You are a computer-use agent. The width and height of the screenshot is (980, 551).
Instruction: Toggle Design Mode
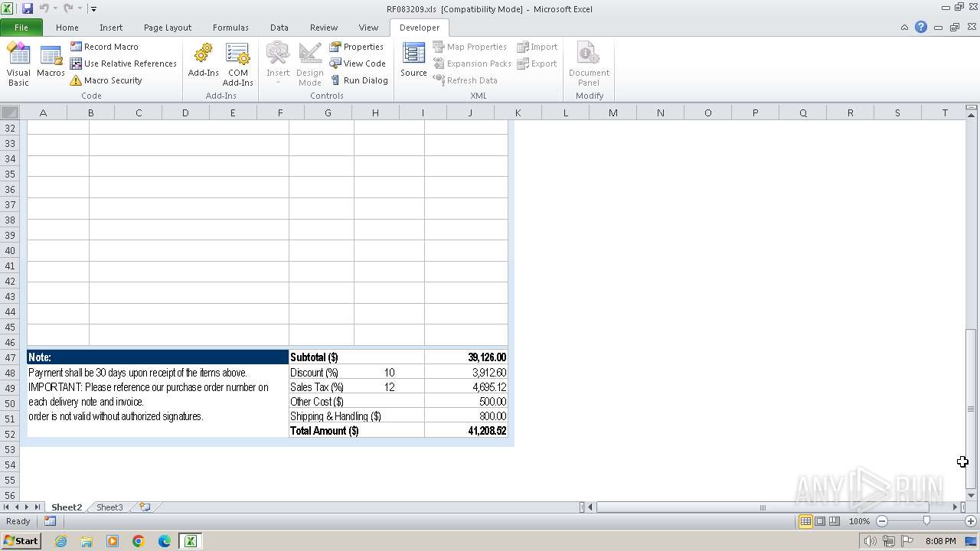[310, 64]
